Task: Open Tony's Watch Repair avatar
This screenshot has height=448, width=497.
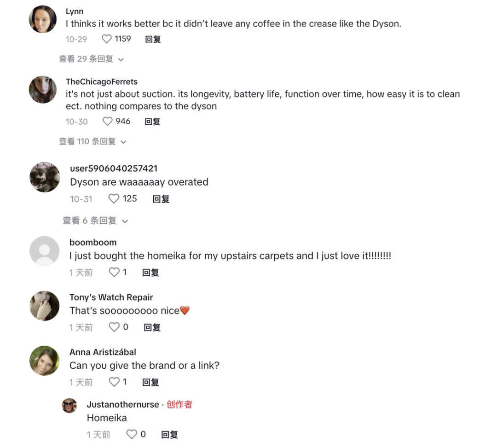Action: tap(44, 306)
